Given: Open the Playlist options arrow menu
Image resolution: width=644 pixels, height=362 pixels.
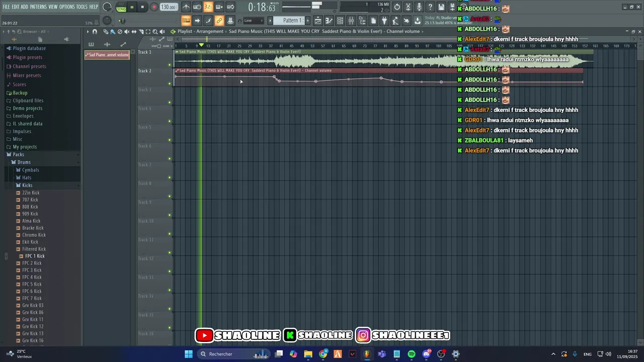Looking at the screenshot, I should click(x=88, y=31).
